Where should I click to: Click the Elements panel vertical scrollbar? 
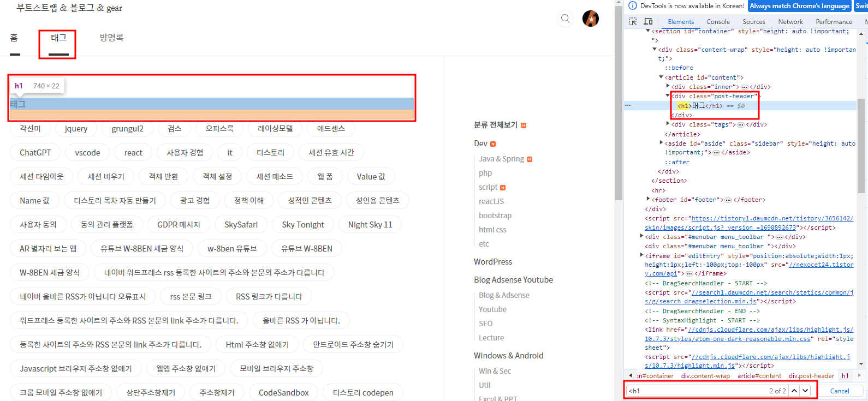click(x=861, y=145)
